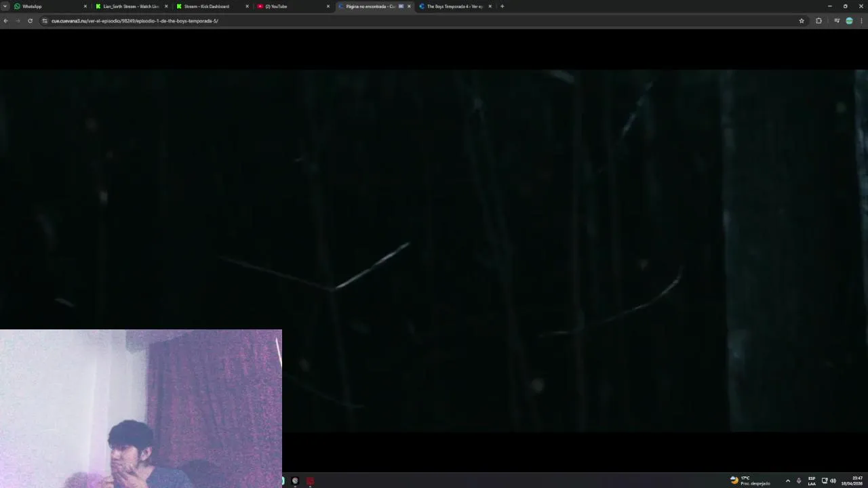Open the Chrome profile avatar

click(849, 21)
